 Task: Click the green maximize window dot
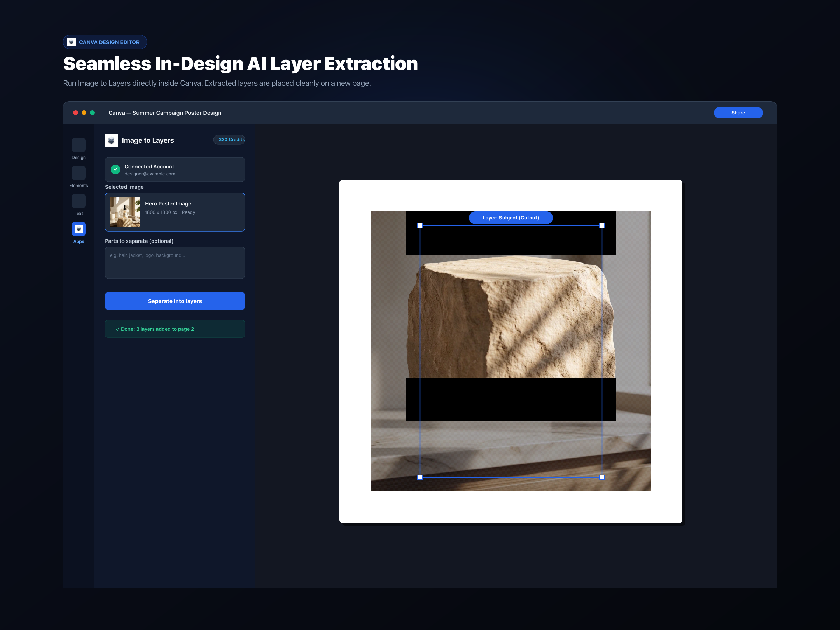pyautogui.click(x=92, y=113)
